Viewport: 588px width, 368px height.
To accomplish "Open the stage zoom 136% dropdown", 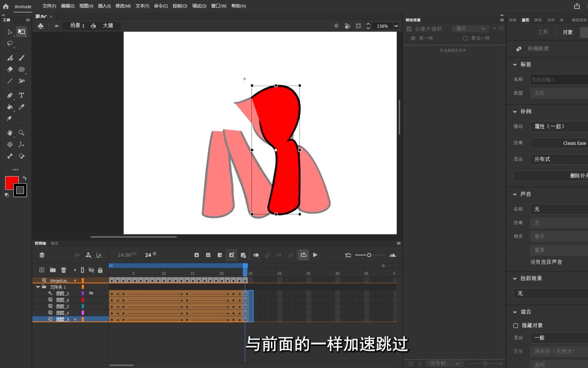I will (396, 26).
